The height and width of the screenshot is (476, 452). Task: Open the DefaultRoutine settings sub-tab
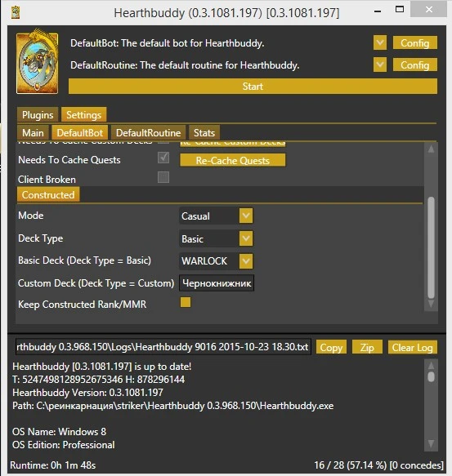148,132
